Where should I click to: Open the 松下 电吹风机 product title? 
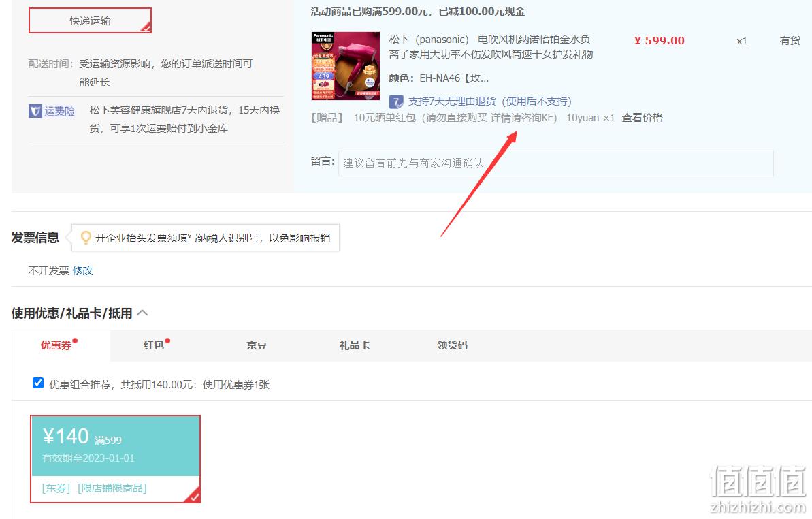(491, 46)
